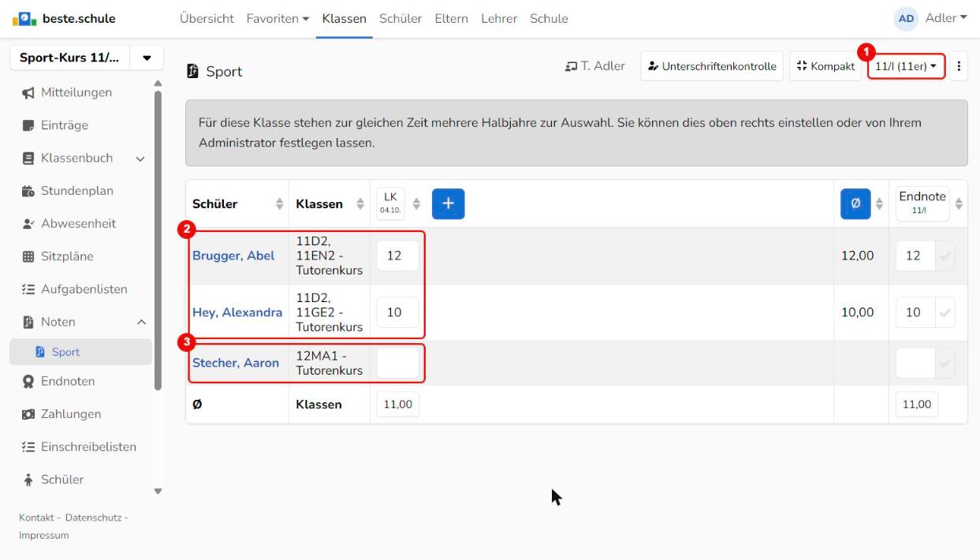980x560 pixels.
Task: Switch to the Eltern tab
Action: point(451,18)
